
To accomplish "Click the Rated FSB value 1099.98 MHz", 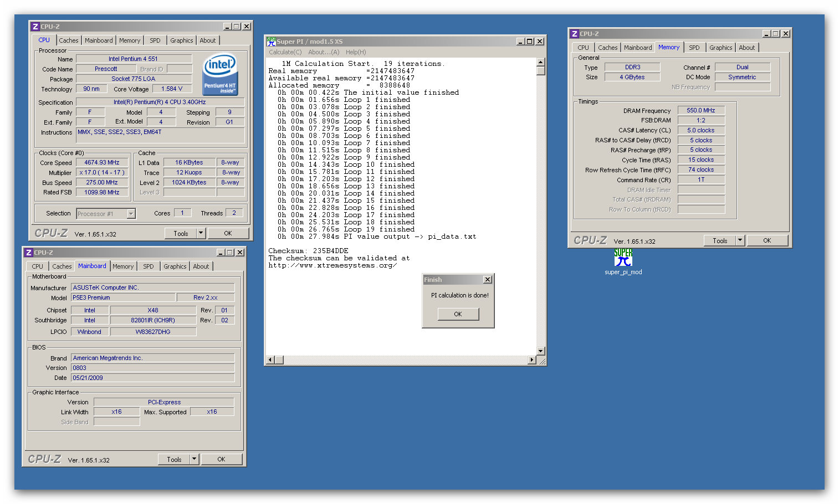I will pos(102,192).
